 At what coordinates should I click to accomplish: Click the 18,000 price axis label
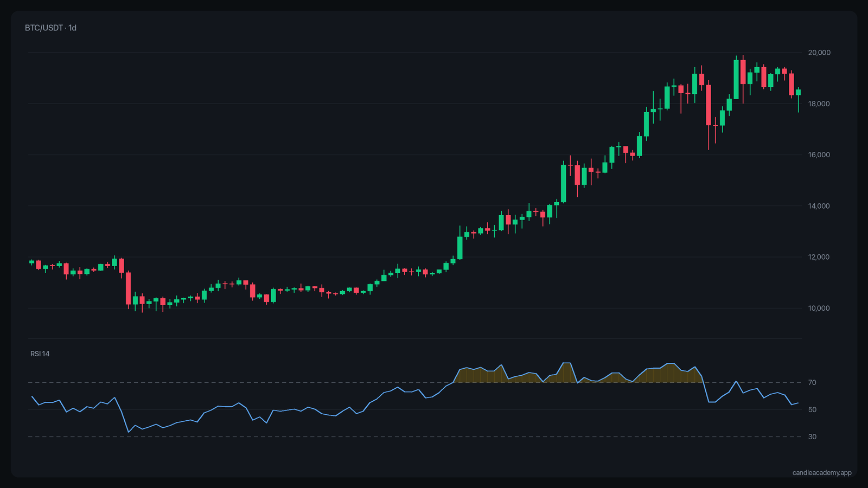tap(819, 104)
